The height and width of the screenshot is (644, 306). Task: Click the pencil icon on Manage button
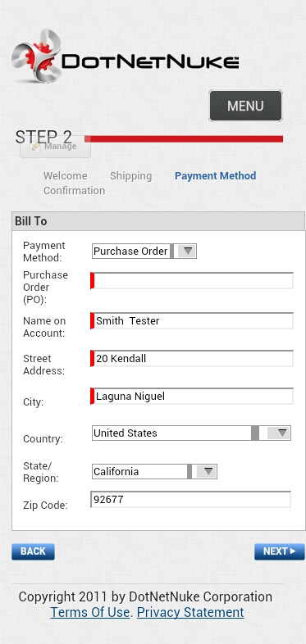36,147
